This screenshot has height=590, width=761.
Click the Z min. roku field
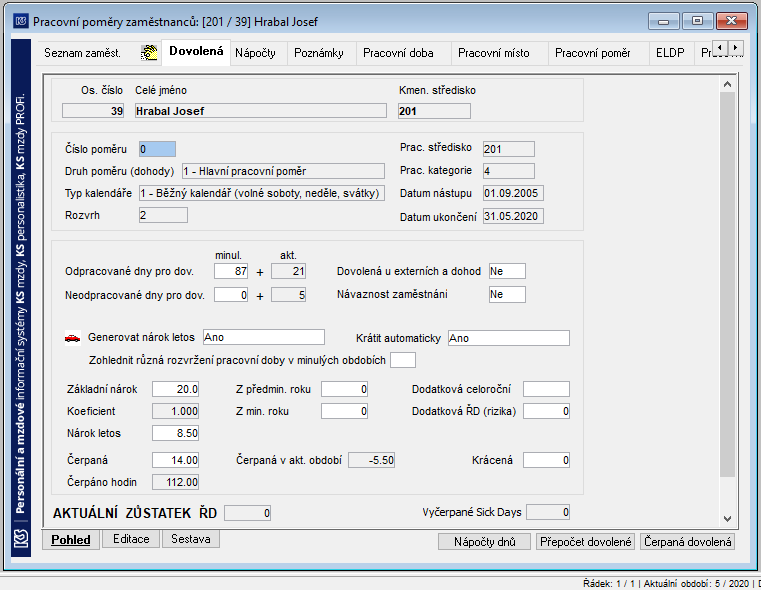tap(344, 411)
